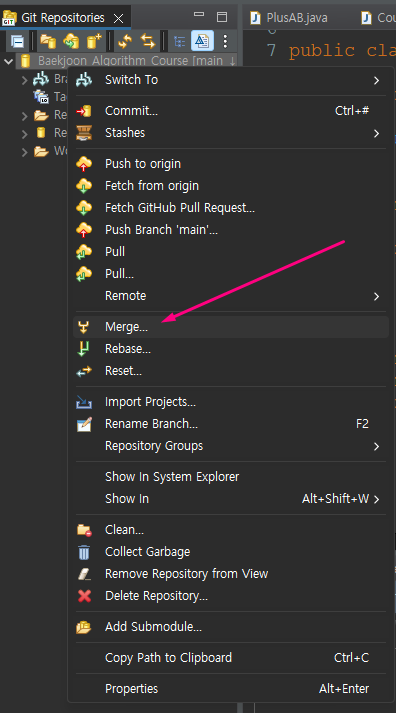Choose Add Submodule...
The image size is (396, 713).
coord(231,627)
